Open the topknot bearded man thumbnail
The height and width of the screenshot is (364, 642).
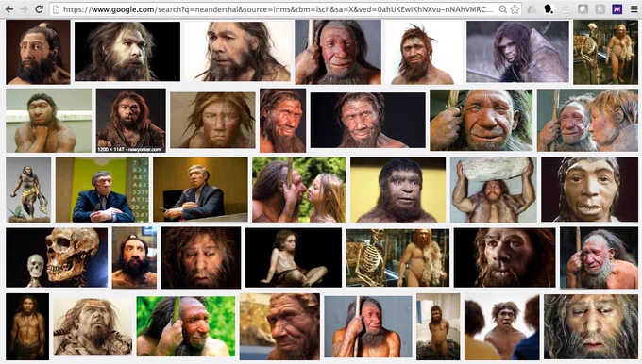(38, 52)
